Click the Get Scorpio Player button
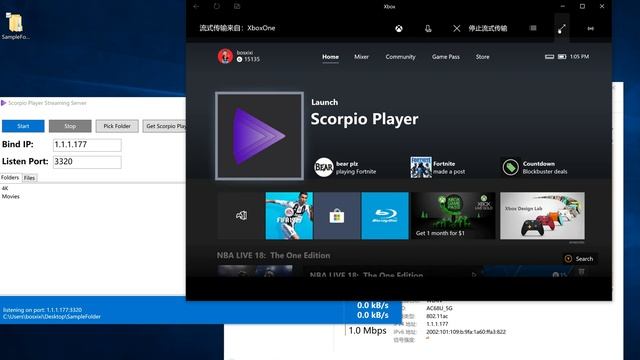Image resolution: width=640 pixels, height=360 pixels. click(x=164, y=126)
